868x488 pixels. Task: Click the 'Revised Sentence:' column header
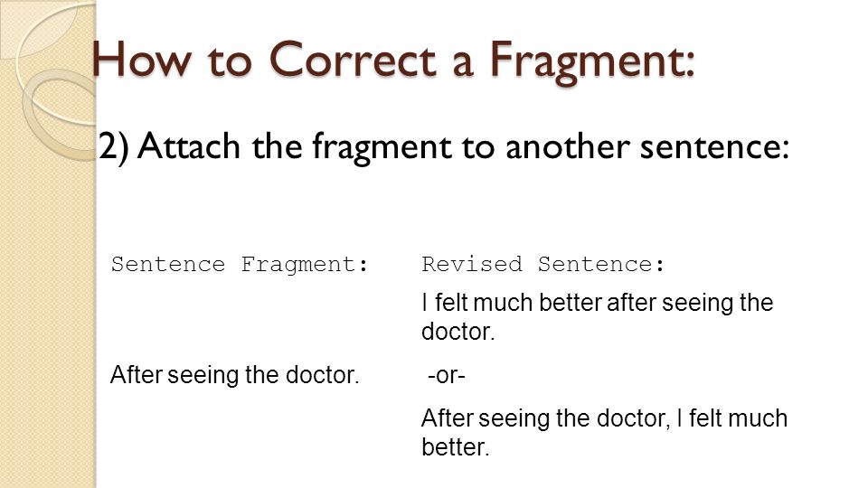click(543, 265)
